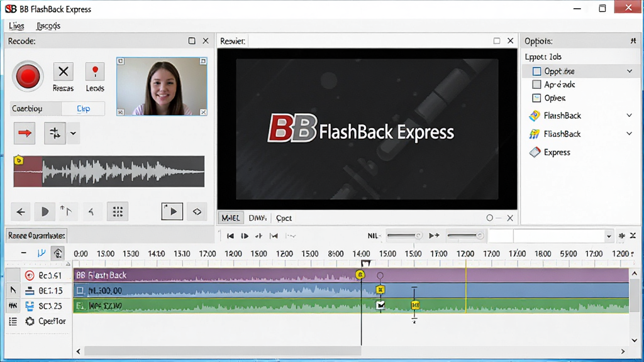This screenshot has height=362, width=644.
Task: Open the Lives menu
Action: (16, 26)
